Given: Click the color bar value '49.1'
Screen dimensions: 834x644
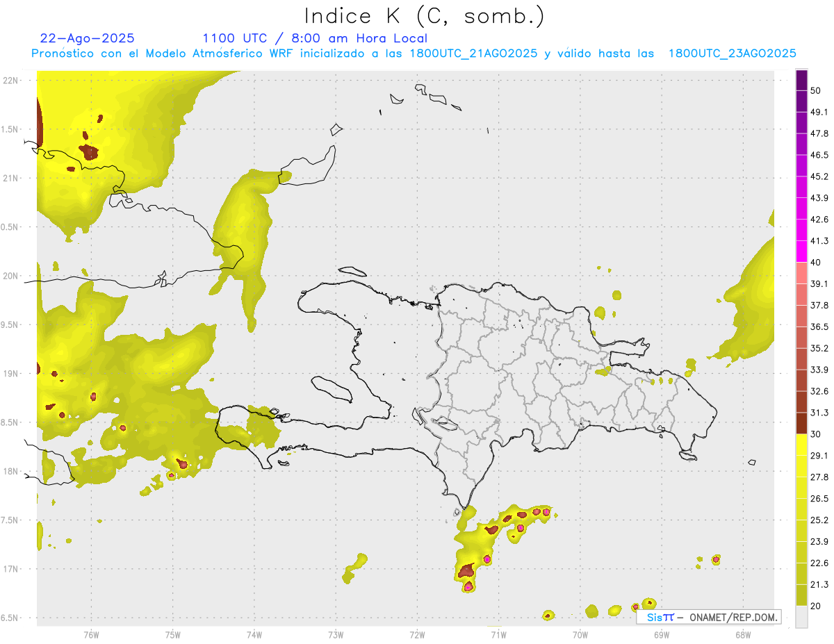Looking at the screenshot, I should (819, 112).
